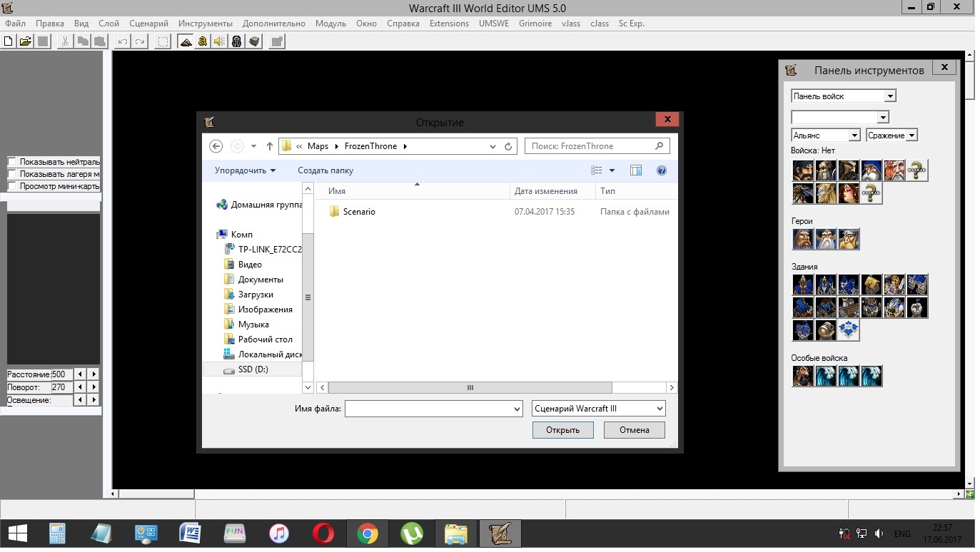Go up one folder level in dialog
The height and width of the screenshot is (552, 980).
[269, 146]
